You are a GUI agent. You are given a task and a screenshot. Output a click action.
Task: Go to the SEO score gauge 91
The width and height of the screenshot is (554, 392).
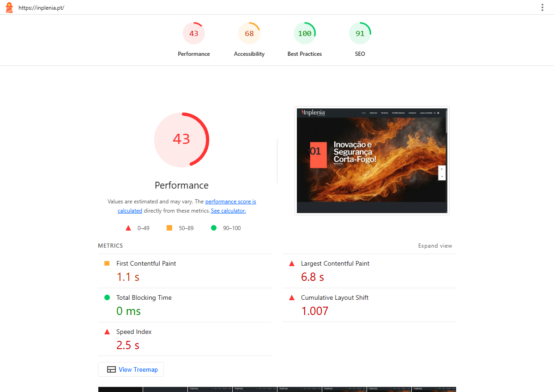pyautogui.click(x=360, y=34)
